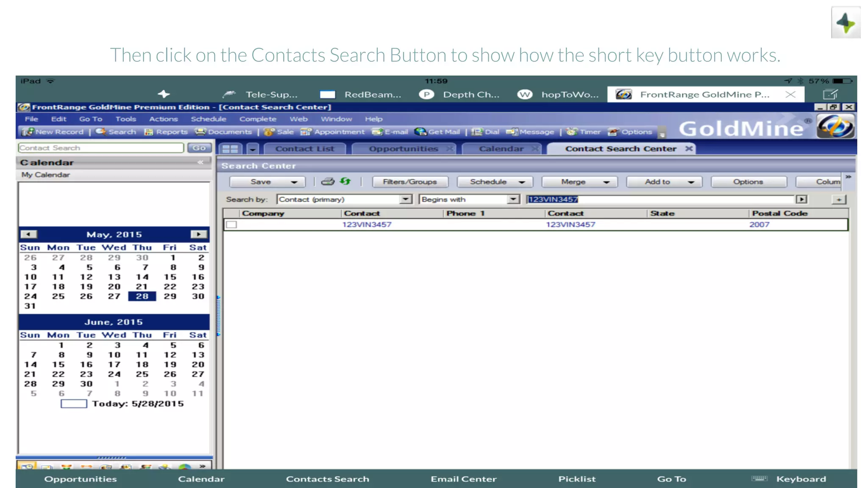Select May 28 in the calendar
Viewport: 868px width, 488px height.
pos(142,296)
